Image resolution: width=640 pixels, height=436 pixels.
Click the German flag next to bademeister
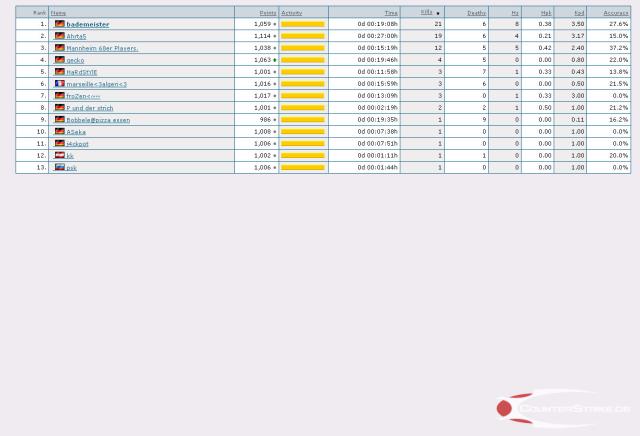(x=59, y=24)
